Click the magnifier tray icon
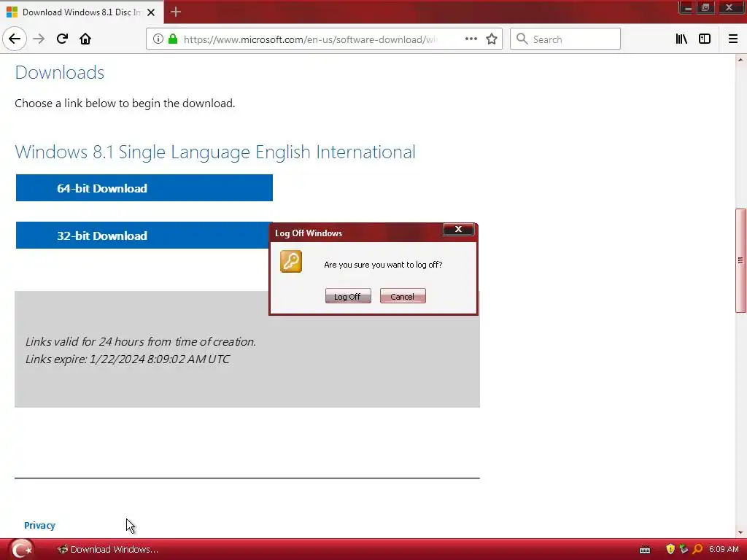The height and width of the screenshot is (560, 747). [698, 550]
